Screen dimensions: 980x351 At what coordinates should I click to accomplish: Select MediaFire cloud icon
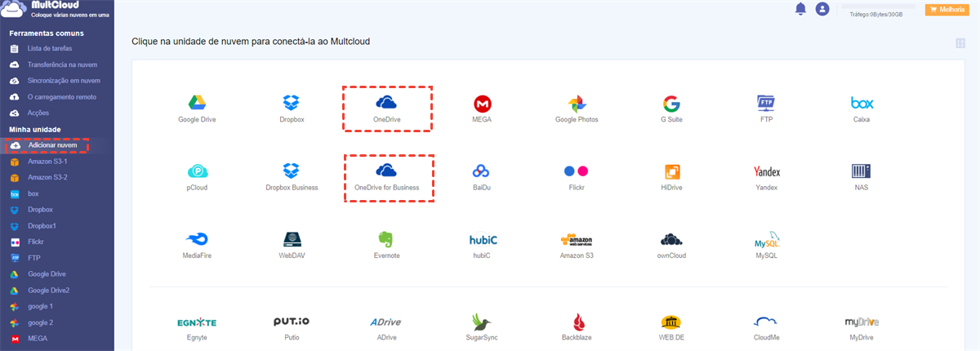click(196, 239)
